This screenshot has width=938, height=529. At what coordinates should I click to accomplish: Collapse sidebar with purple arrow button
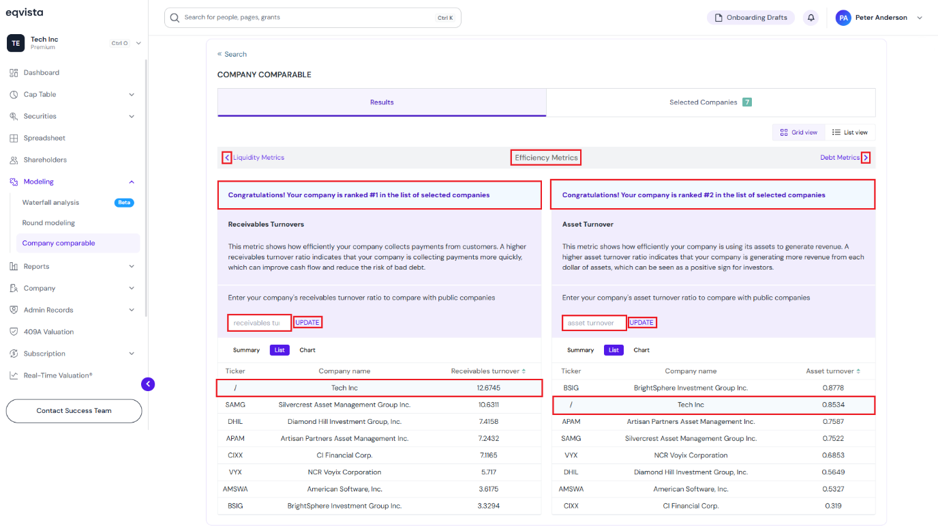(x=148, y=384)
